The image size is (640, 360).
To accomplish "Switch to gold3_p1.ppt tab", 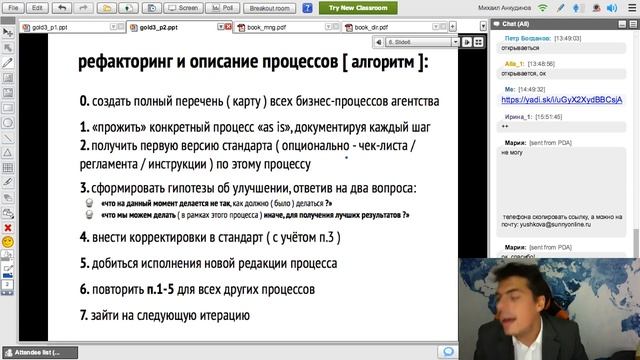I will (50, 27).
